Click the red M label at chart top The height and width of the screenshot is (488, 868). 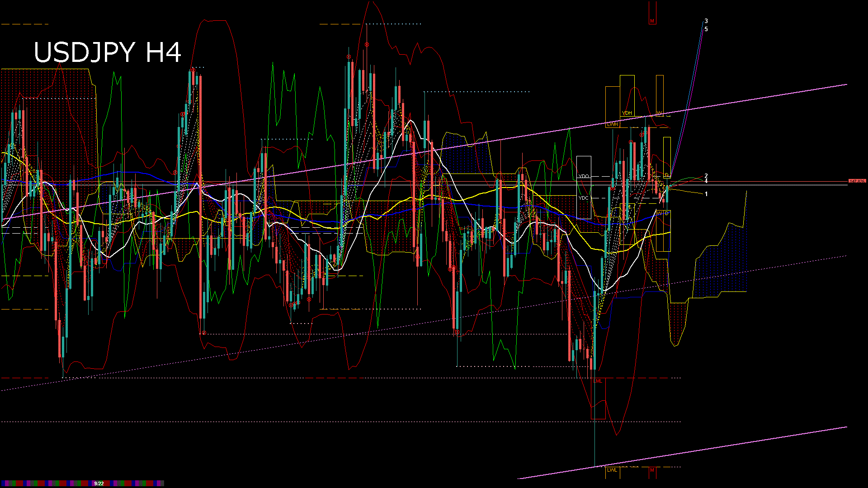click(652, 21)
